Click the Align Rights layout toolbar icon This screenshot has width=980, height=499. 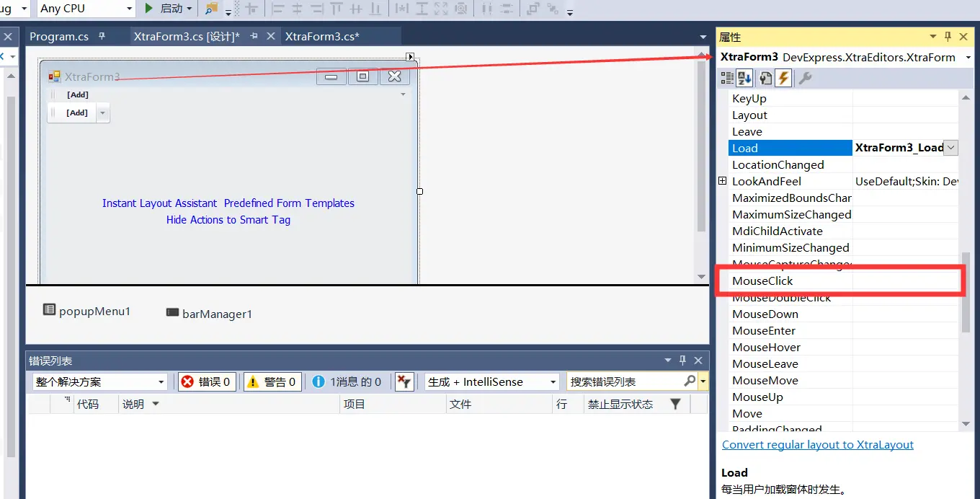pyautogui.click(x=316, y=9)
